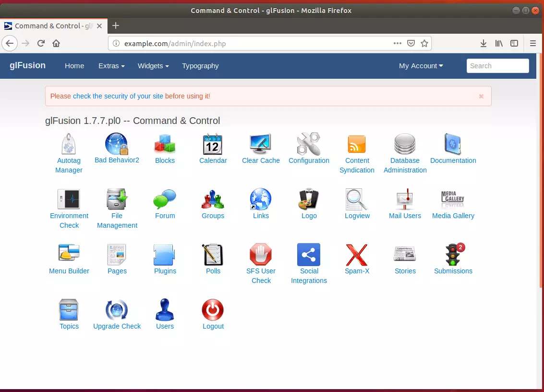This screenshot has width=544, height=392.
Task: Open the Plugins puzzle icon
Action: [165, 255]
